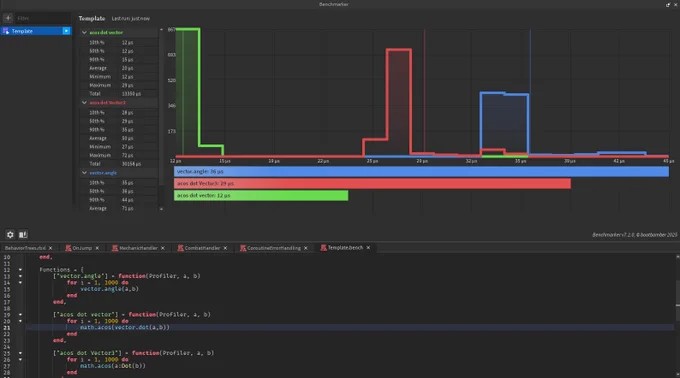
Task: Click the Template benchmark title heading
Action: pos(92,18)
